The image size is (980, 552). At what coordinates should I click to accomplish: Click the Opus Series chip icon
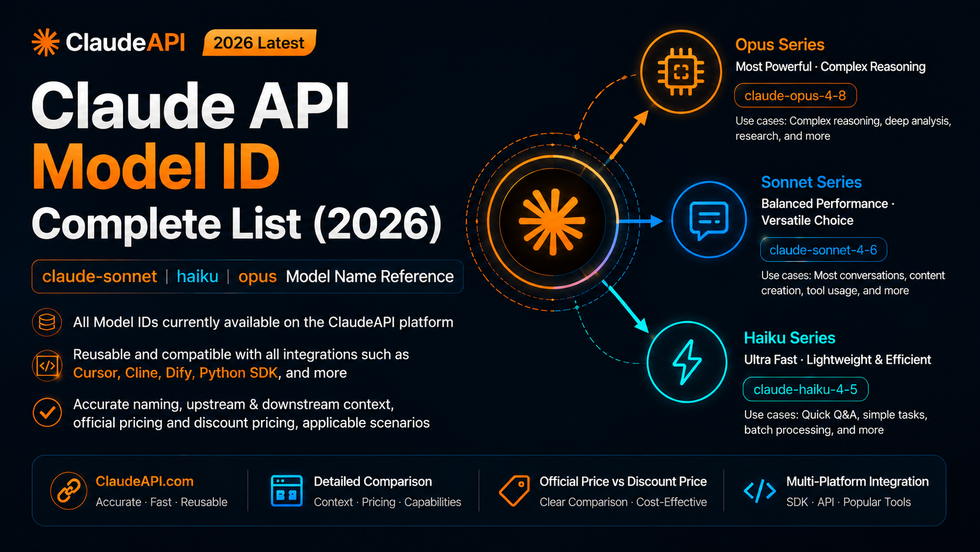point(680,72)
